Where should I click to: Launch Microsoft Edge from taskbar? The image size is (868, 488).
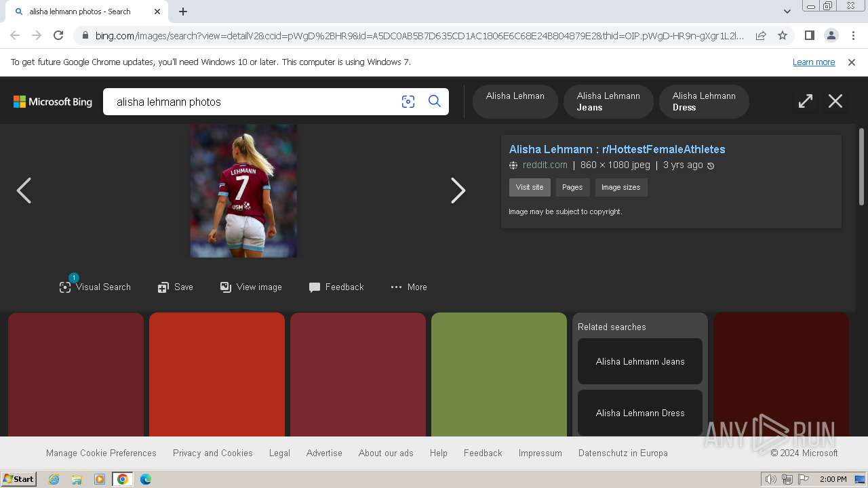[146, 479]
